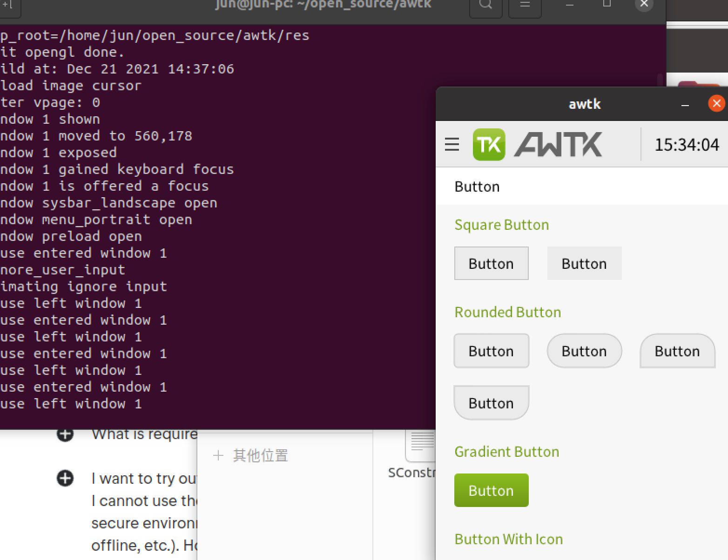728x560 pixels.
Task: Switch focus to the awtk demo window titlebar
Action: (584, 103)
